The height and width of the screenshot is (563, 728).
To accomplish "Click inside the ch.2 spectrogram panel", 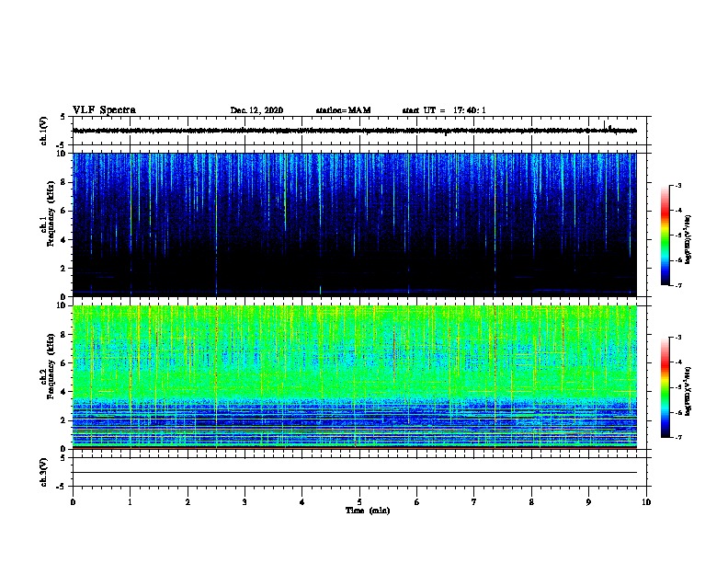I will coord(355,377).
